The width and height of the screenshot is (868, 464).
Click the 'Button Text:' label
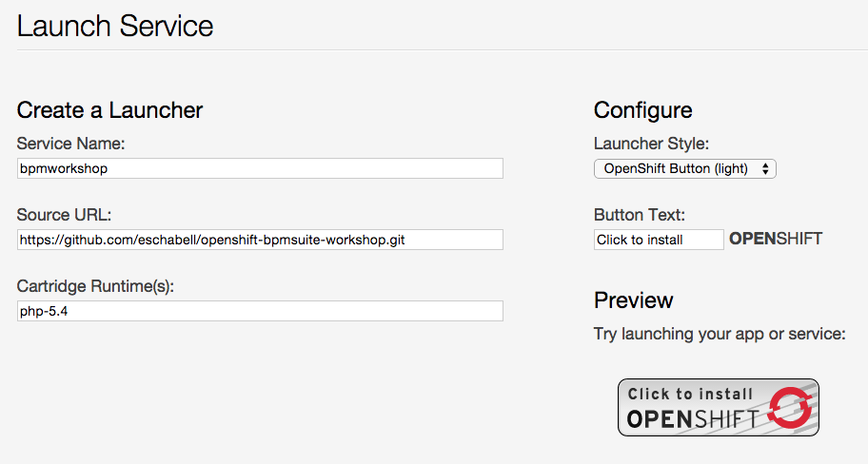click(640, 215)
